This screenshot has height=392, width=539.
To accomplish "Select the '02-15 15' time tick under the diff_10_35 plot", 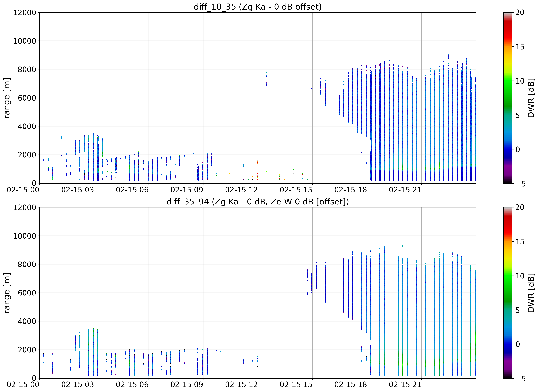I will (296, 190).
